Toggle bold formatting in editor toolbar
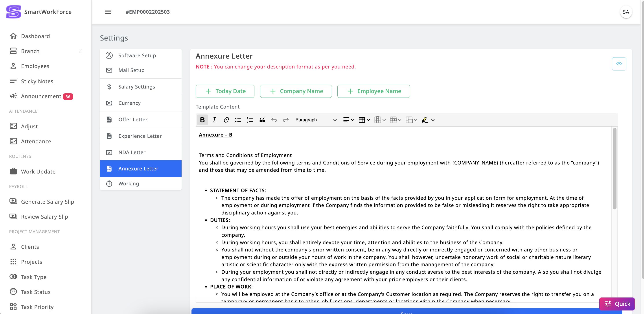 (x=202, y=120)
